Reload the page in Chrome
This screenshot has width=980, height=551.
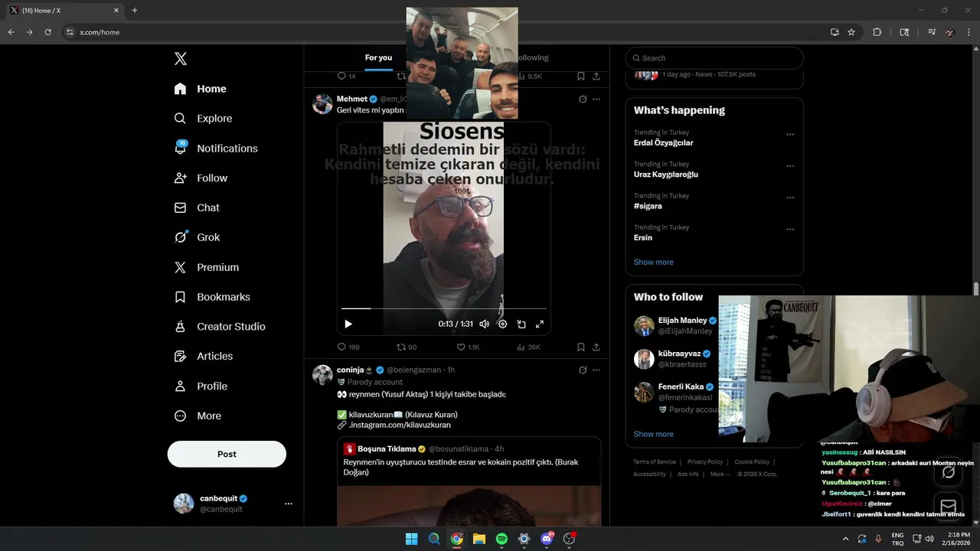pyautogui.click(x=48, y=32)
